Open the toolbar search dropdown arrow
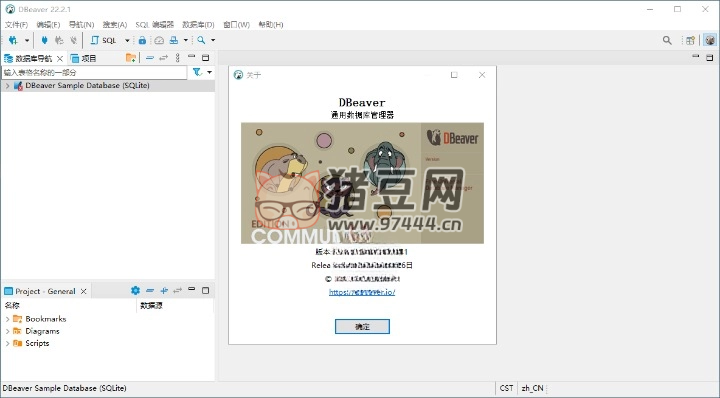The image size is (720, 398). [213, 40]
